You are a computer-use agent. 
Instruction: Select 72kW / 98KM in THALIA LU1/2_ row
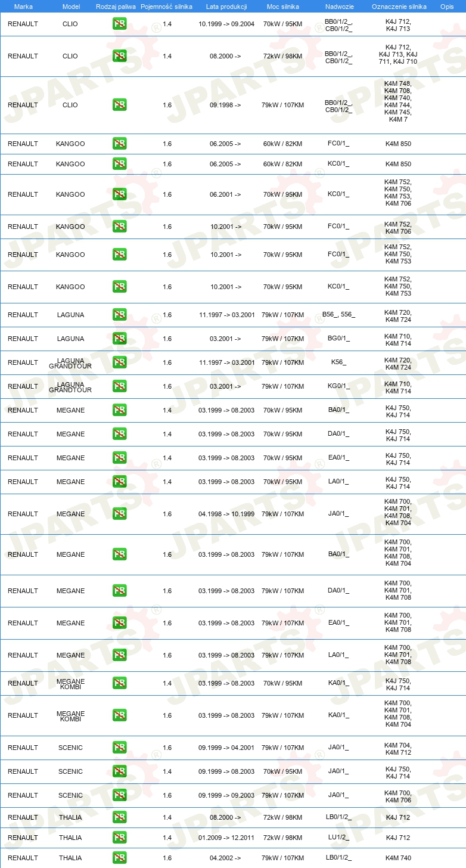click(282, 838)
